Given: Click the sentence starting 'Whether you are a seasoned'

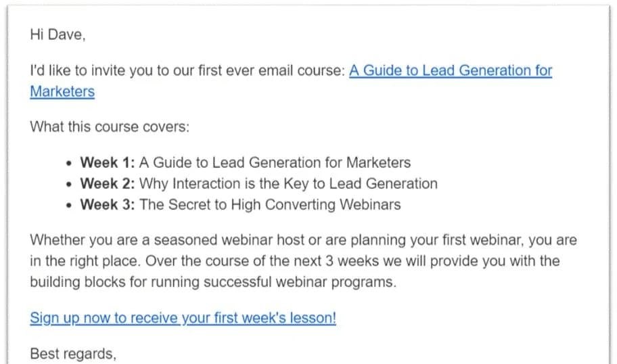Looking at the screenshot, I should click(303, 240).
